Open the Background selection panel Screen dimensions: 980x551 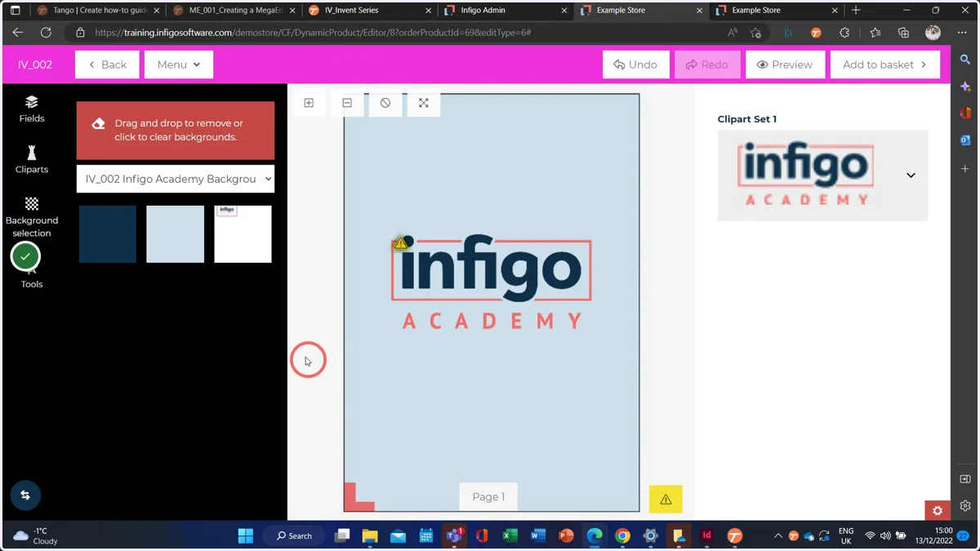pos(32,217)
